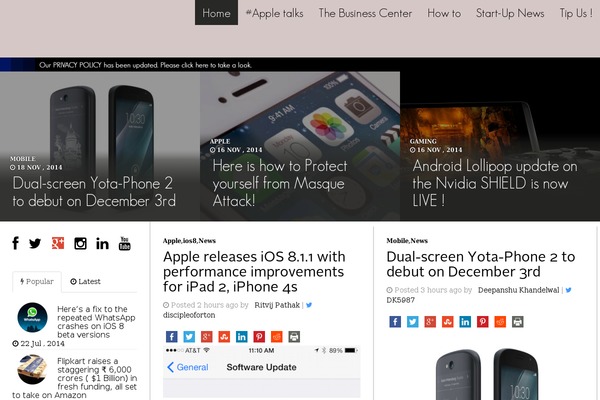This screenshot has width=600, height=400.
Task: Open the WhatsApp post thumbnail
Action: (33, 317)
